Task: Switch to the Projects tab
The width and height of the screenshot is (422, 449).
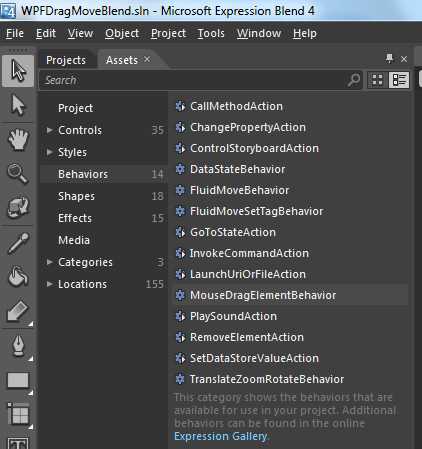Action: coord(66,60)
